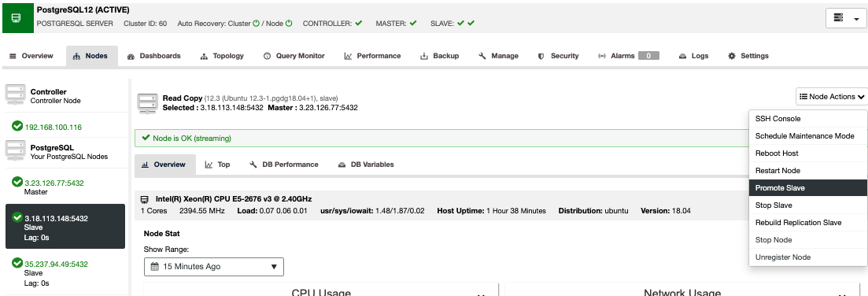Click the Manage wrench icon
868x296 pixels.
482,57
